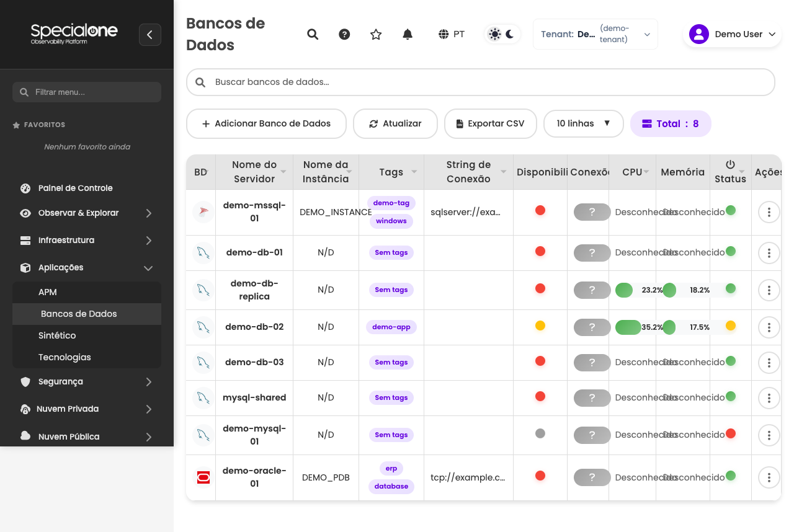Open actions menu for demo-mssql-01 row
Viewport: 794px width, 532px height.
[769, 212]
